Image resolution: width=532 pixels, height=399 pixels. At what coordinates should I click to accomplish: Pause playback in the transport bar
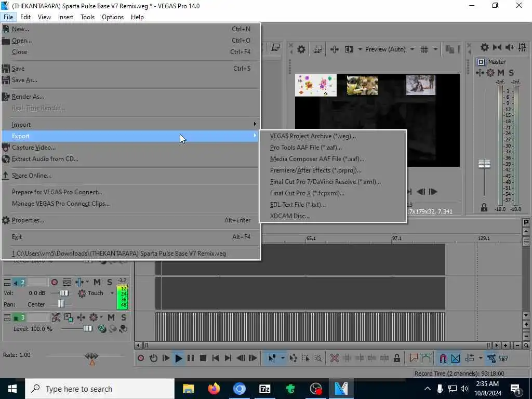[x=191, y=358]
